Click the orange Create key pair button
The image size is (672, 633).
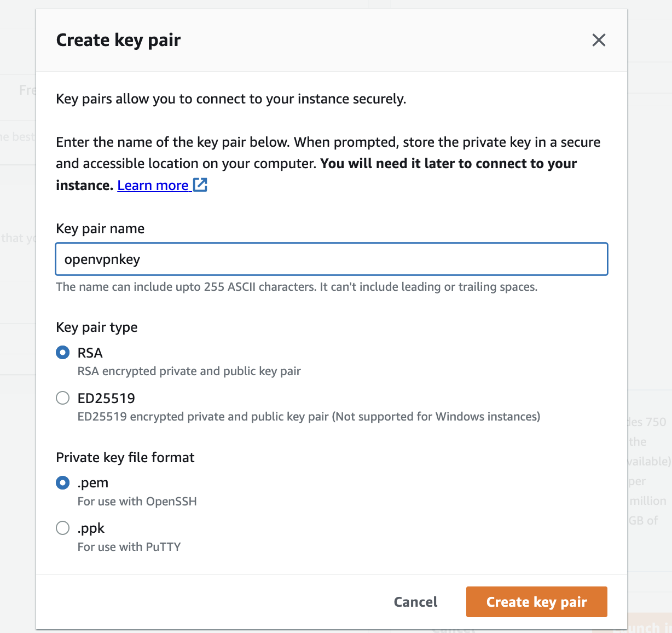pyautogui.click(x=536, y=602)
